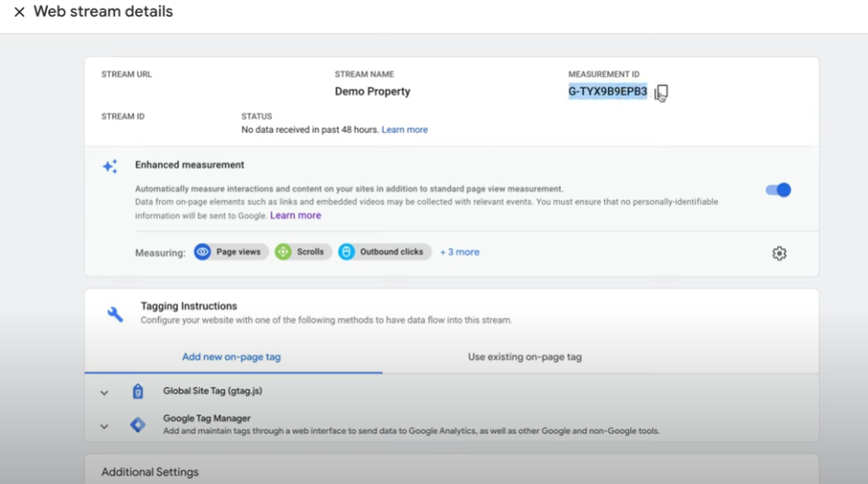Show the + 3 more measurements
This screenshot has width=868, height=484.
pos(459,252)
